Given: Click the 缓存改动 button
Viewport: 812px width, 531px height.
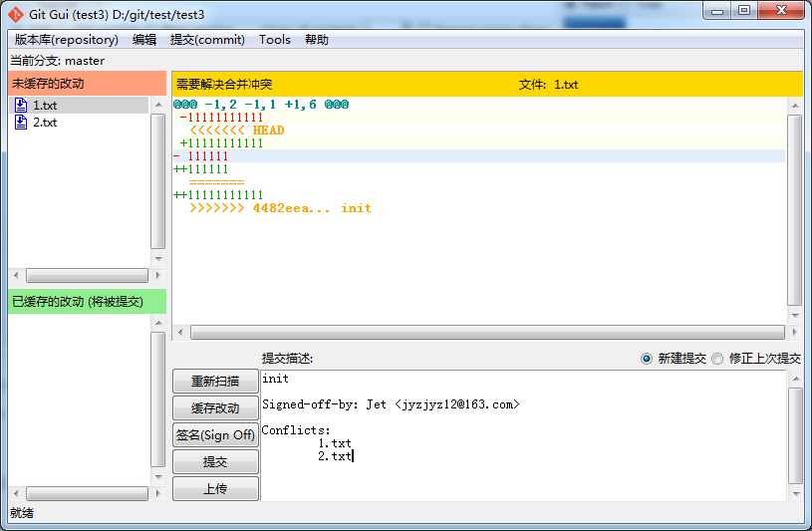Looking at the screenshot, I should (215, 408).
